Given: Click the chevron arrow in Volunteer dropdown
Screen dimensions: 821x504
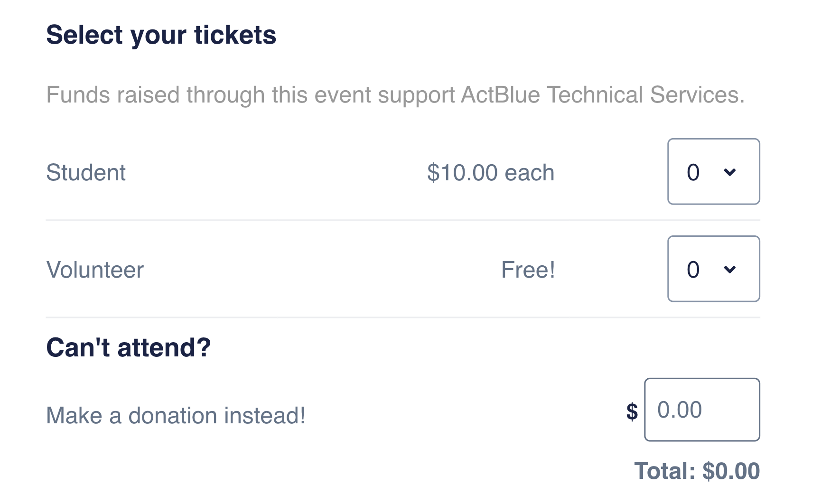Looking at the screenshot, I should 730,270.
